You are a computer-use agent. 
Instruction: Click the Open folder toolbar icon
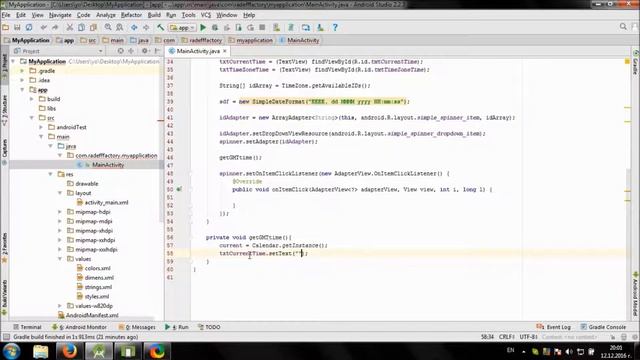coord(6,27)
